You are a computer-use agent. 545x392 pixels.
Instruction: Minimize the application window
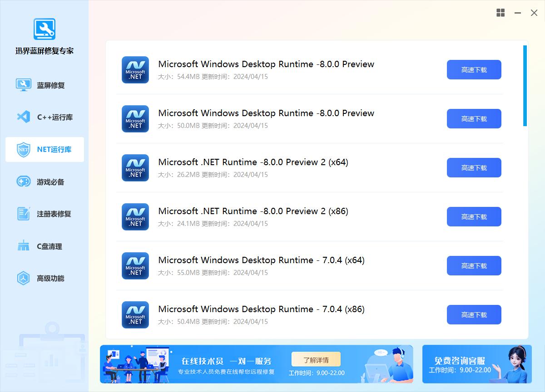517,13
